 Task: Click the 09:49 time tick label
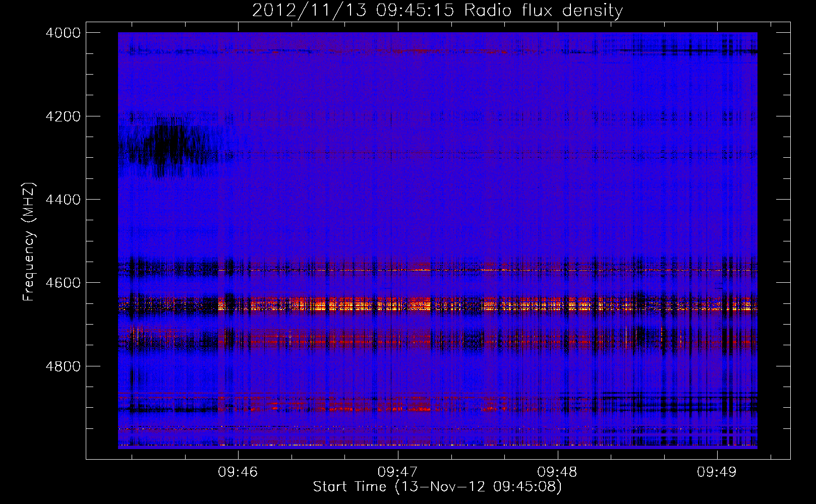(717, 472)
